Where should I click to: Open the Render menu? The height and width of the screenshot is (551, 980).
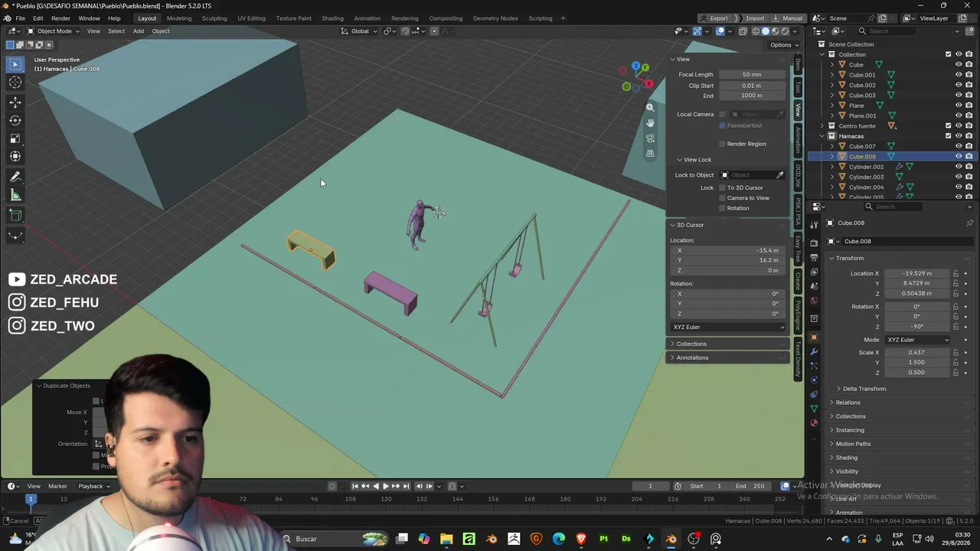coord(60,18)
